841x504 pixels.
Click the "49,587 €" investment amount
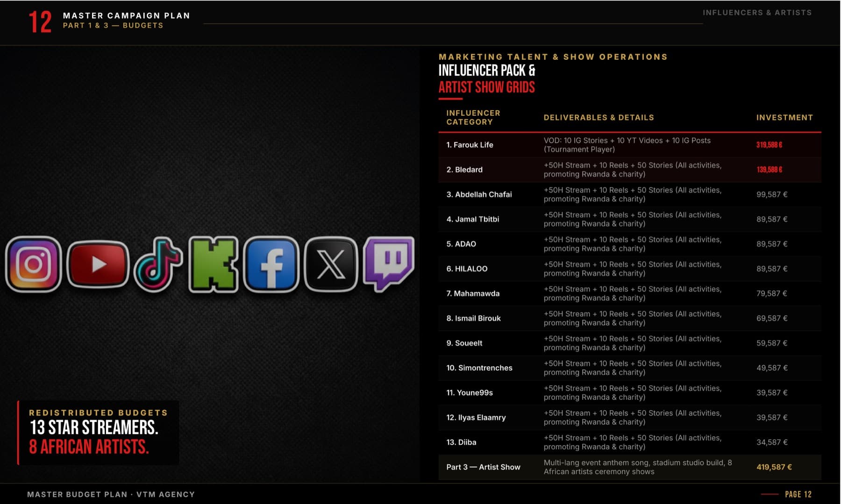[x=772, y=368]
